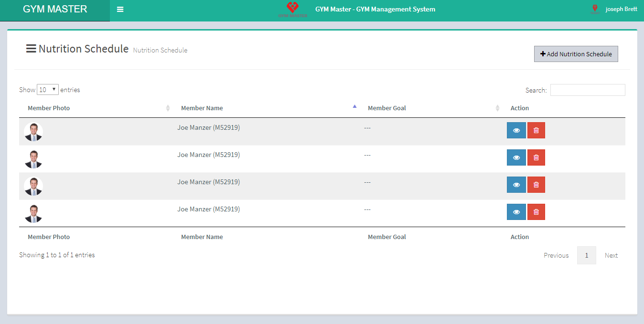Click trash icon in fourth row
Viewport: 644px width, 324px height.
pos(536,212)
